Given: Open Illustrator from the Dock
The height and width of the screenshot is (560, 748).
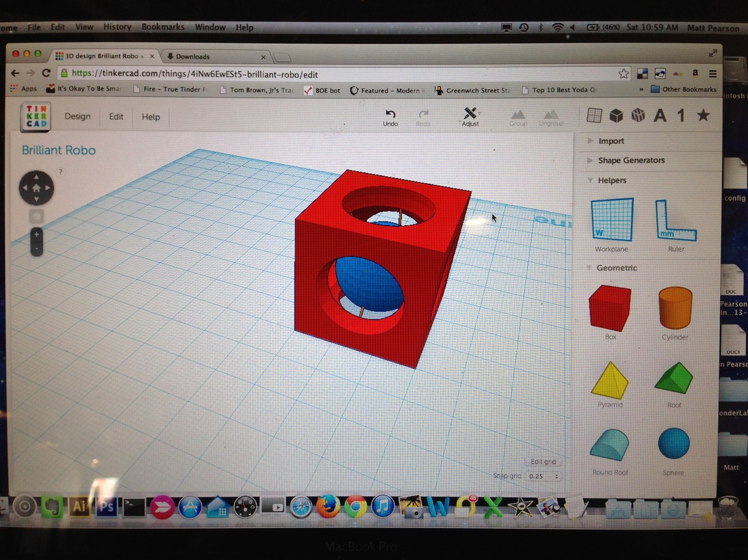Looking at the screenshot, I should click(79, 507).
